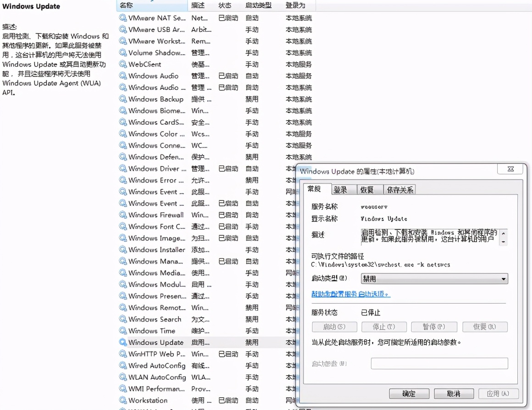Click inside the 启动参数 input field
This screenshot has width=532, height=410.
point(439,363)
